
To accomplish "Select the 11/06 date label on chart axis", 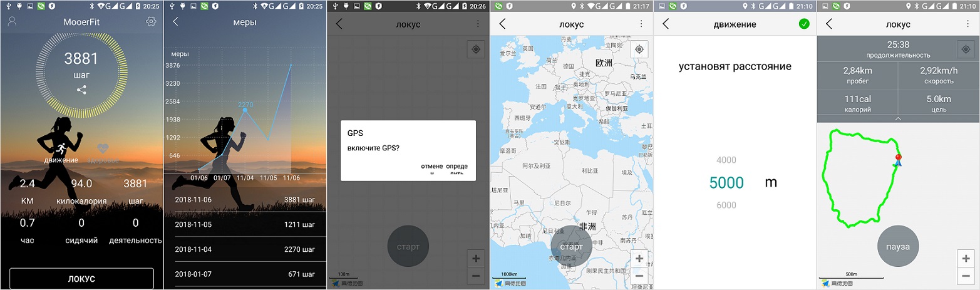I will click(x=291, y=178).
